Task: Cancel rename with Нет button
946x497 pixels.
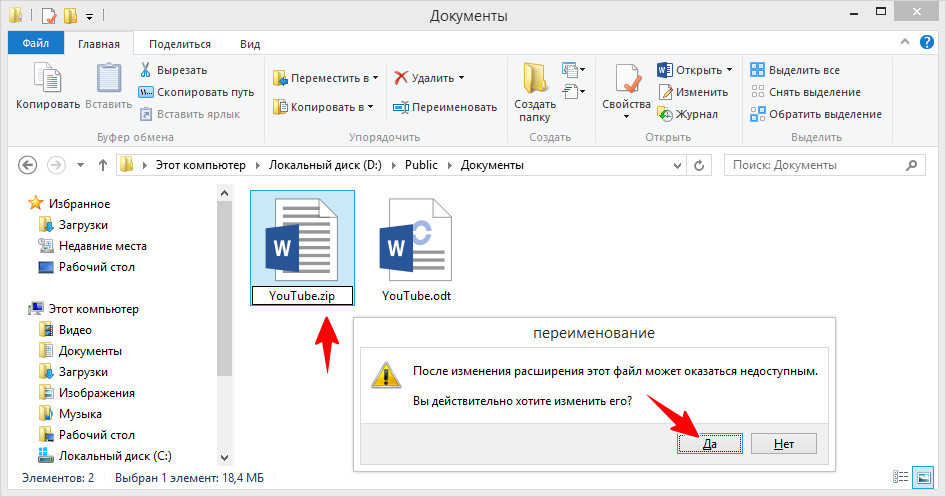Action: [784, 443]
